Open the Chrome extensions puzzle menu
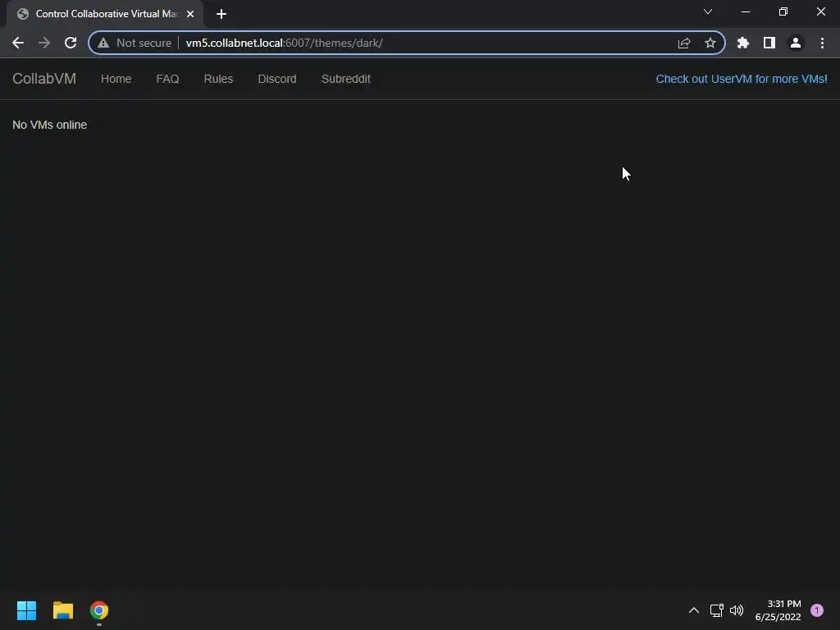840x630 pixels. [x=743, y=43]
